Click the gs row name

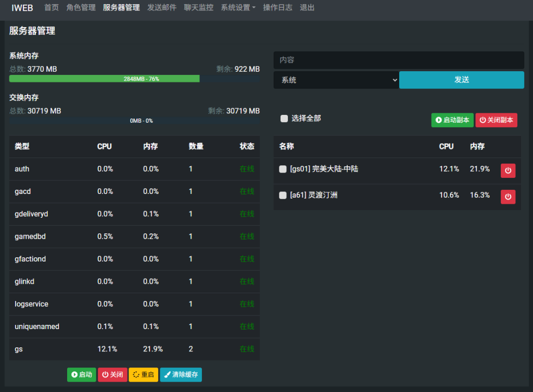pyautogui.click(x=18, y=349)
